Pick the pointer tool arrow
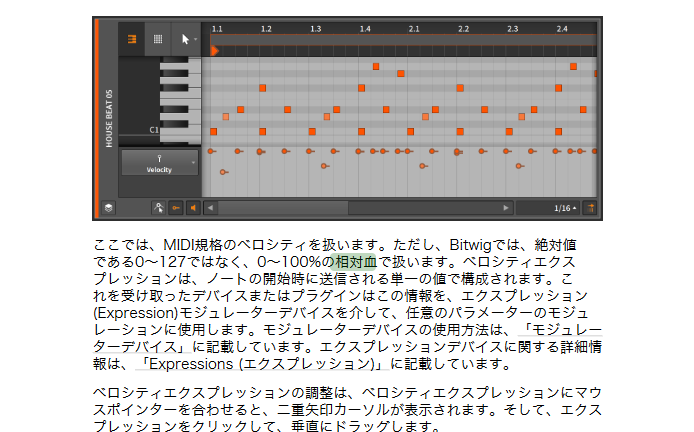 pyautogui.click(x=185, y=39)
